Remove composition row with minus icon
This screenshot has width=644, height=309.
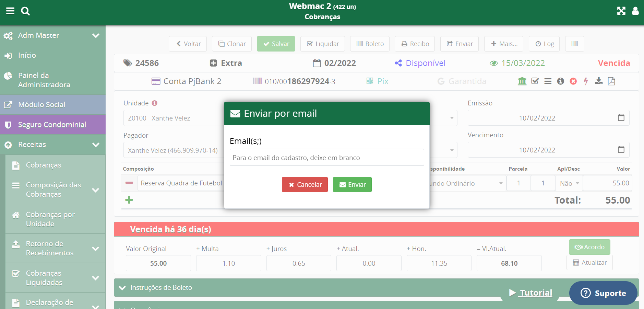coord(129,183)
